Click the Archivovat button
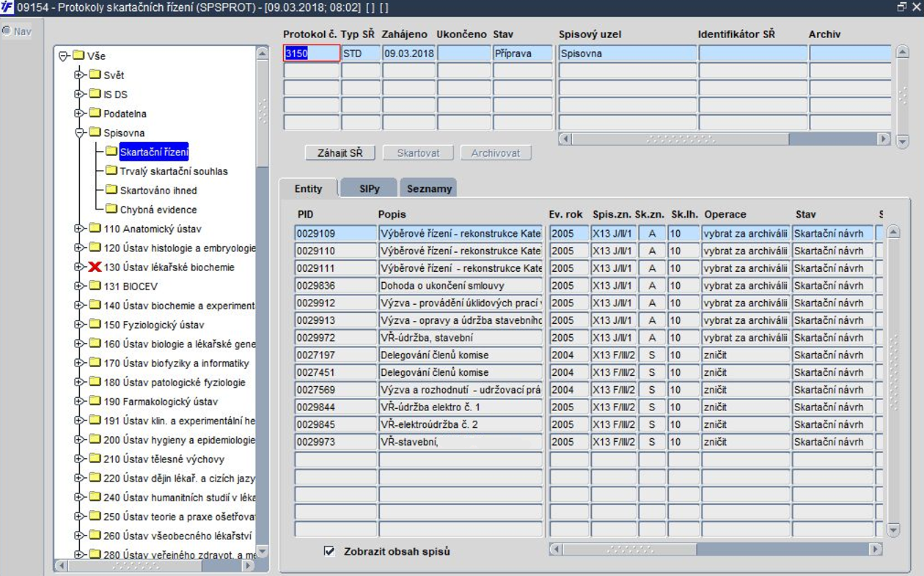This screenshot has width=924, height=576. [496, 153]
